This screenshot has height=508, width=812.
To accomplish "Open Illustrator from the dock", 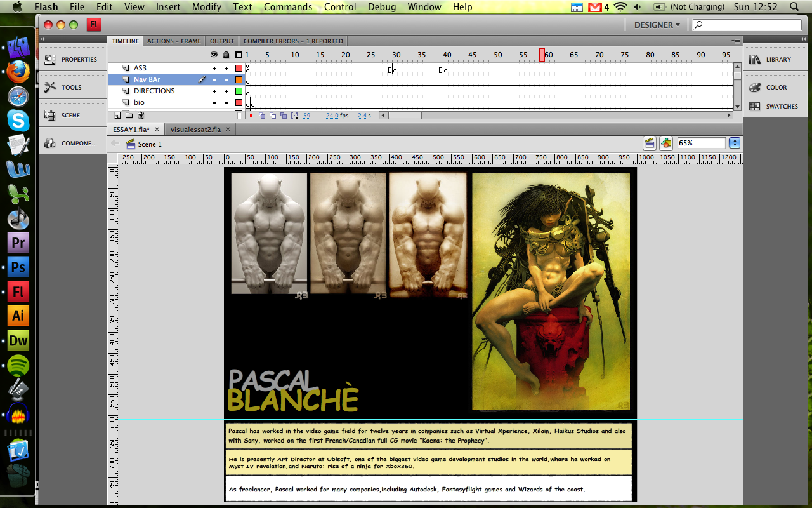I will click(x=18, y=316).
